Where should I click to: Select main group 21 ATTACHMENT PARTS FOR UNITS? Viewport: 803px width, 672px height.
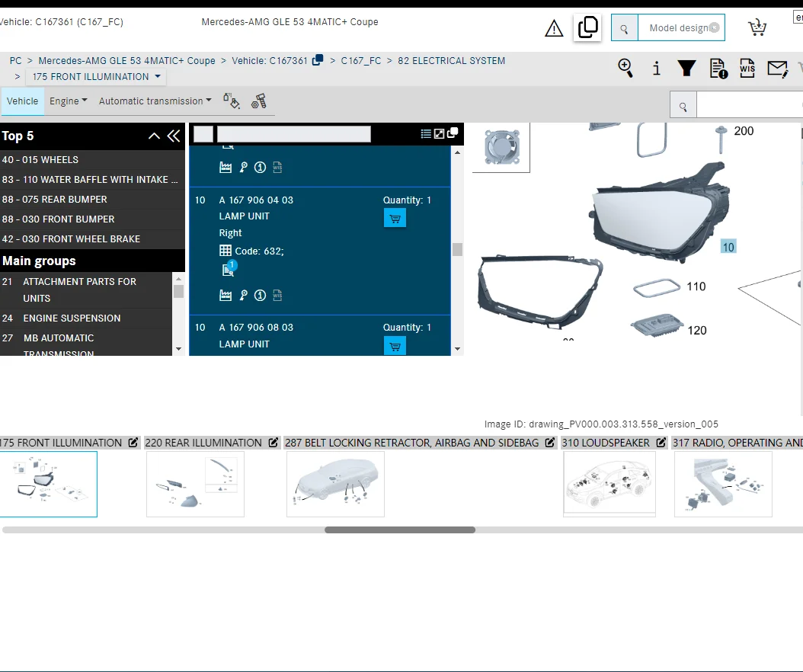pyautogui.click(x=86, y=290)
